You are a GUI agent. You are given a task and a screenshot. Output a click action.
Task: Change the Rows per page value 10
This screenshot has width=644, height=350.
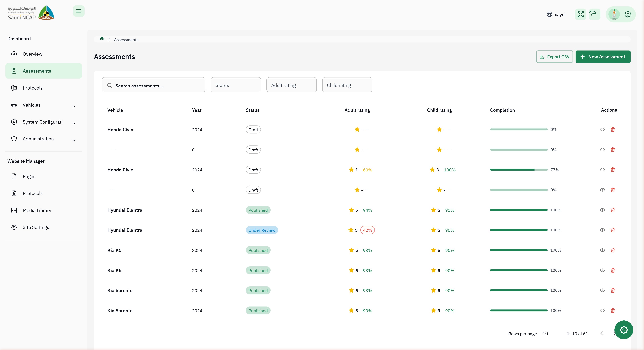[x=545, y=334]
